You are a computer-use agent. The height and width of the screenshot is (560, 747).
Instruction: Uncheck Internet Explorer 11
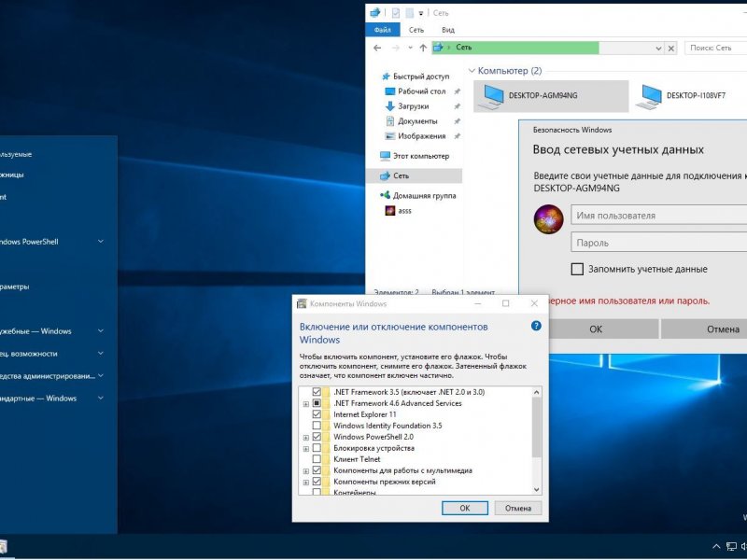pyautogui.click(x=317, y=414)
